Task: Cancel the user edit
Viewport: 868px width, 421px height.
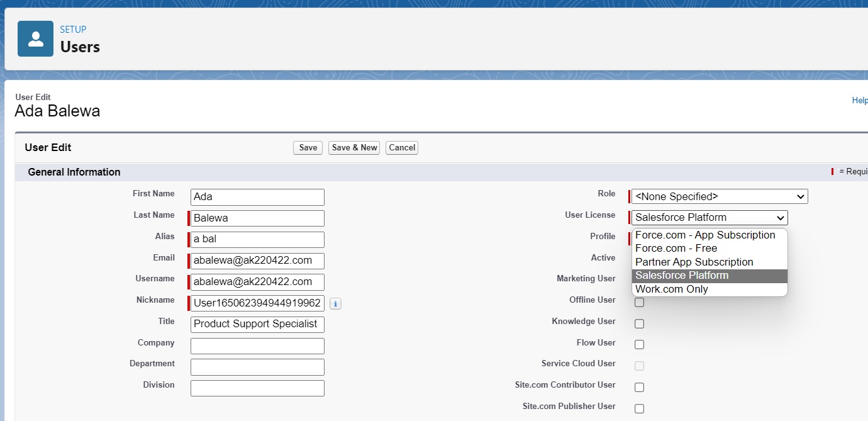Action: point(402,148)
